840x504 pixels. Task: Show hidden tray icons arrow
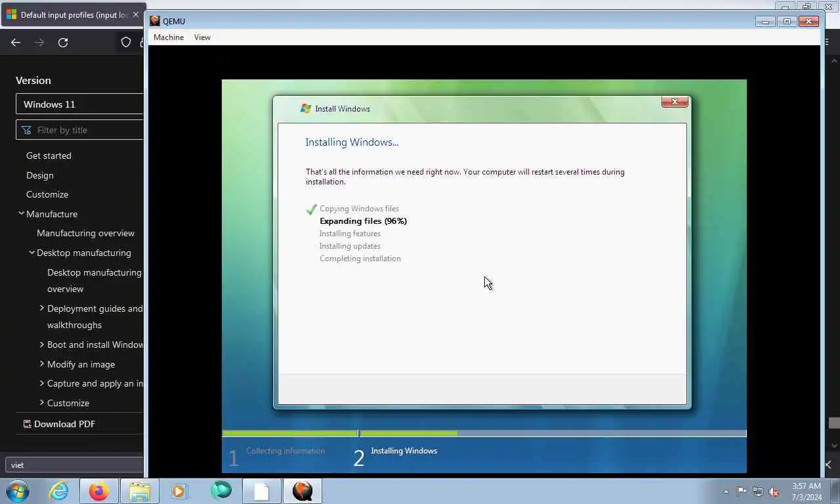pyautogui.click(x=726, y=492)
